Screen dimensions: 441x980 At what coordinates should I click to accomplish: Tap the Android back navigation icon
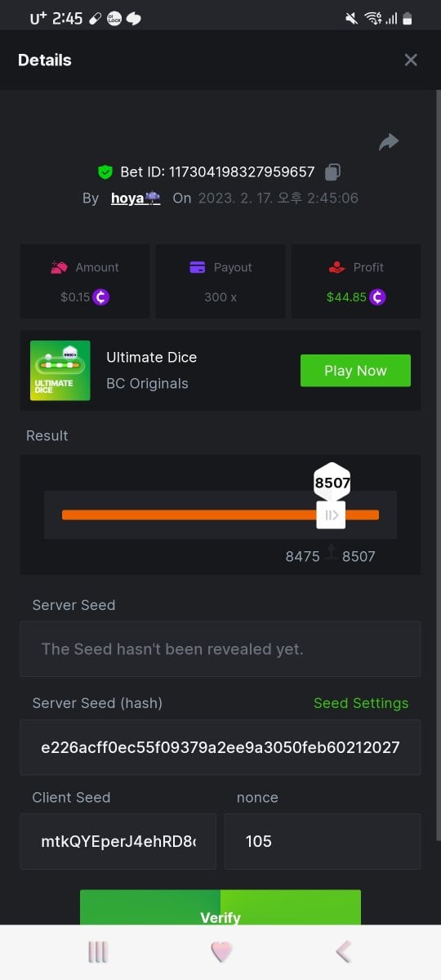click(x=344, y=951)
